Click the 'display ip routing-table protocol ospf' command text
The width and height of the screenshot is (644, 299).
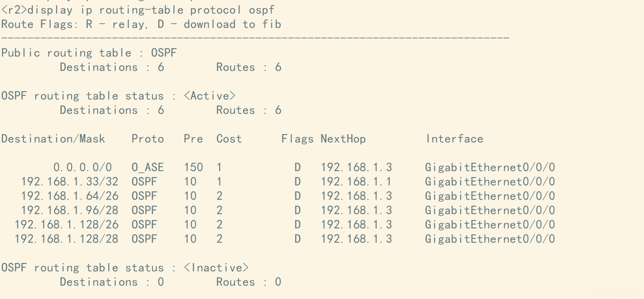click(x=151, y=10)
